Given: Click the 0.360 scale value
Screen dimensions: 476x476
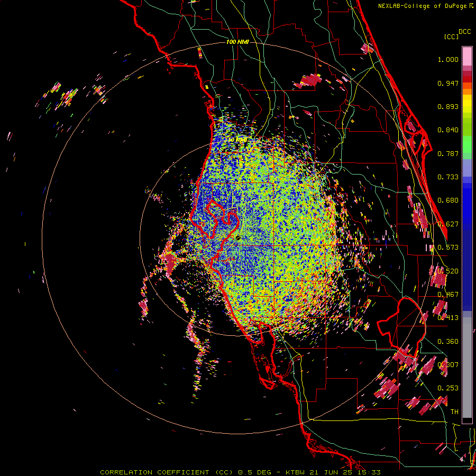Looking at the screenshot, I should (x=448, y=342).
